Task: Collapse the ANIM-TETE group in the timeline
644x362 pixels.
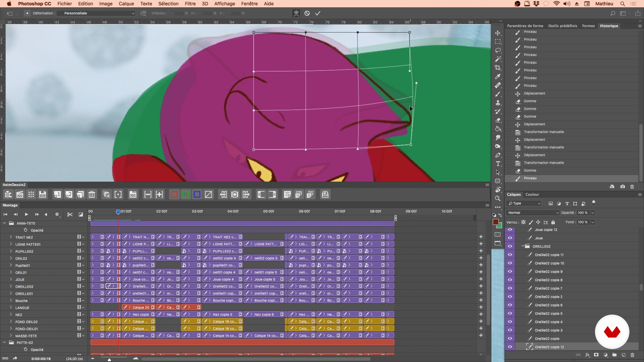Action: pos(4,223)
